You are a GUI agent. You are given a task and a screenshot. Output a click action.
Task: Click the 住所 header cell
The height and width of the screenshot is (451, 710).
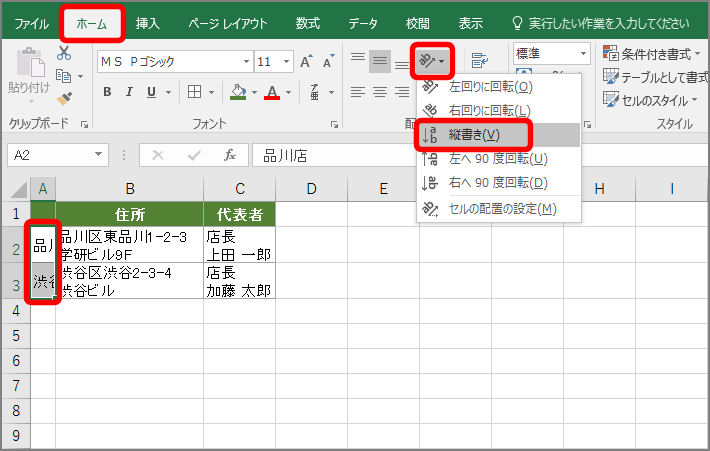coord(130,214)
